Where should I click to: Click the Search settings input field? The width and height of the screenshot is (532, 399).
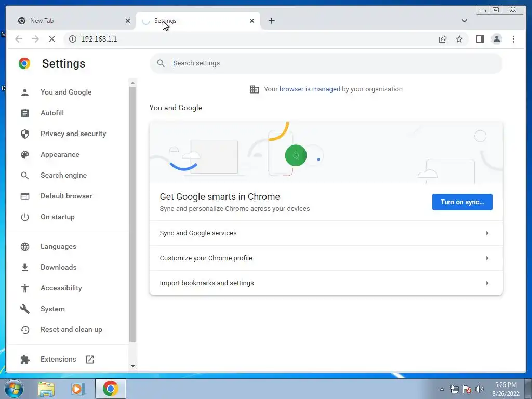[326, 63]
